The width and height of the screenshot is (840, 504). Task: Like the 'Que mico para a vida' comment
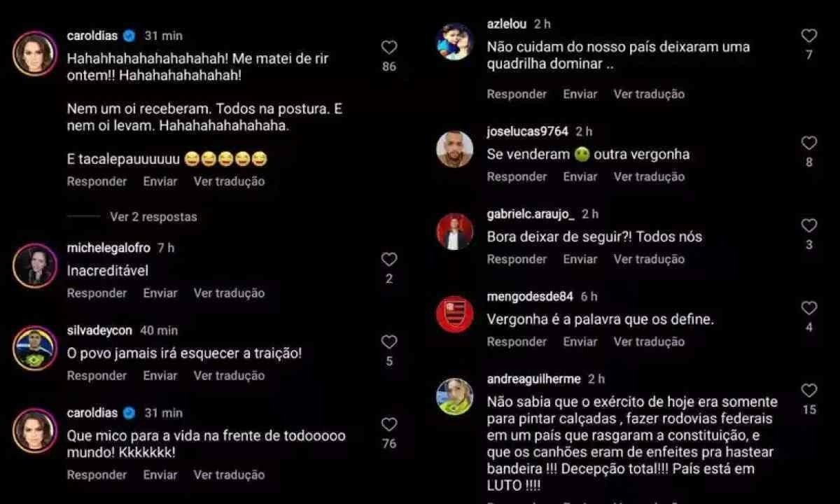point(389,425)
